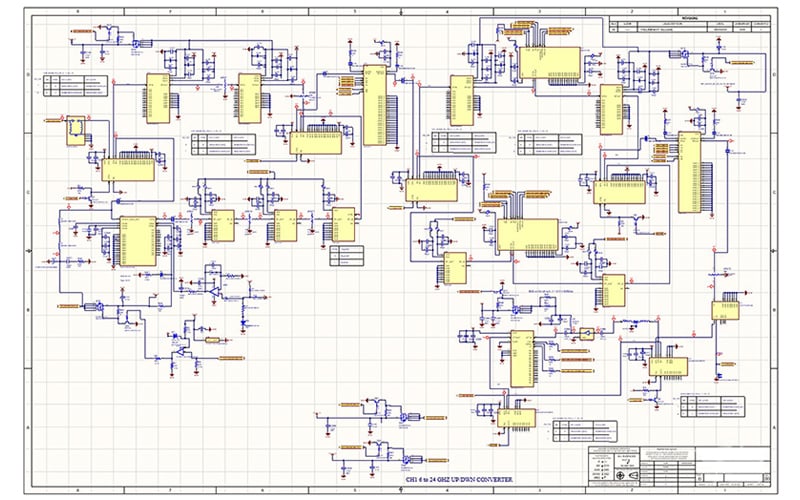Click the stacked orange net labels beside the top-center IC

(346, 85)
